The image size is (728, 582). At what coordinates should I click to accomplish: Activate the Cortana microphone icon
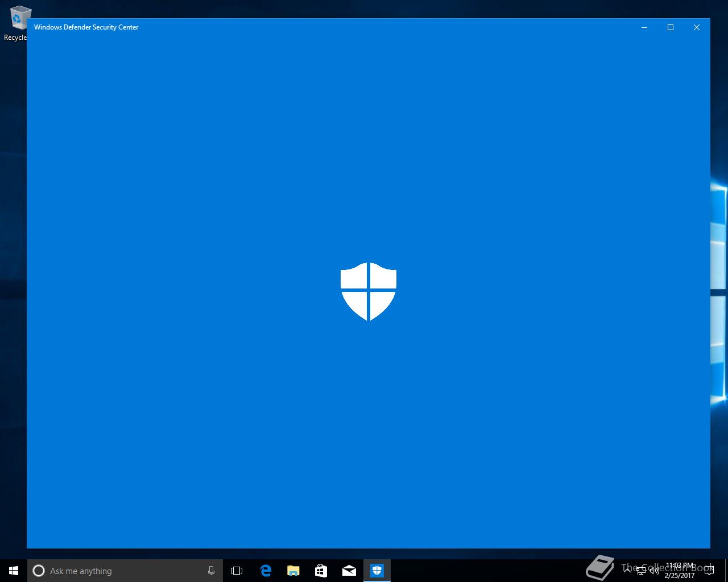(211, 571)
